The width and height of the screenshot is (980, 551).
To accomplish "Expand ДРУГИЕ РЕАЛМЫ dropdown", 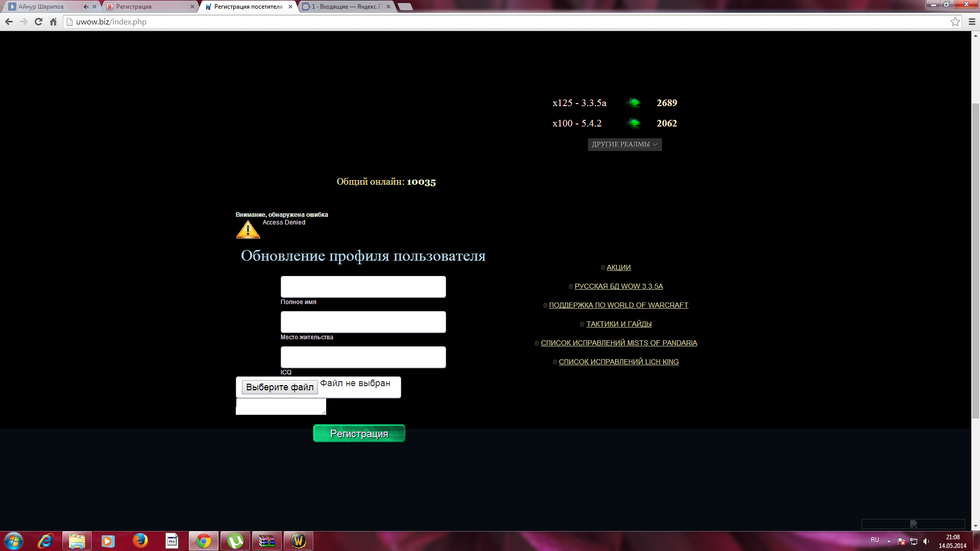I will coord(625,144).
